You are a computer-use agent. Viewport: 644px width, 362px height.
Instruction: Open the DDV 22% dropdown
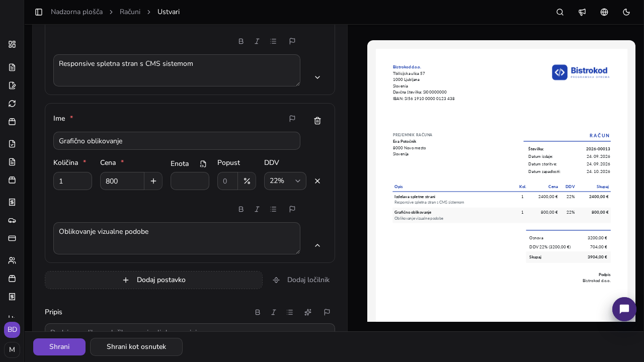pyautogui.click(x=285, y=181)
